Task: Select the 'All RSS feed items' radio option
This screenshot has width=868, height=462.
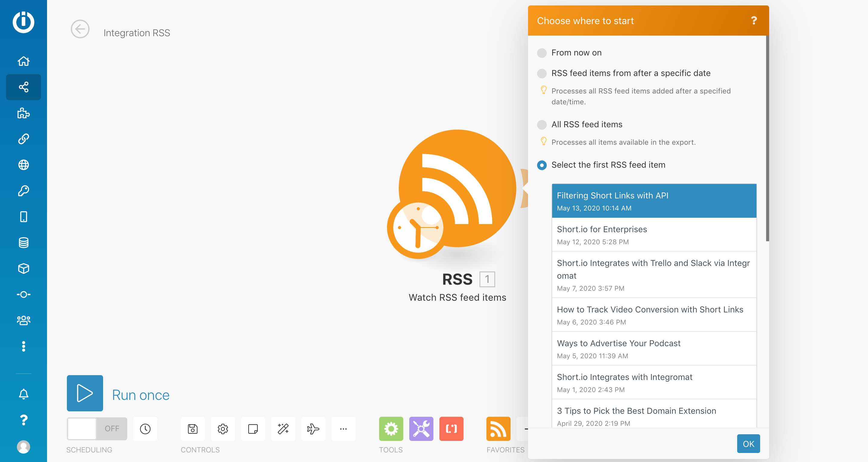Action: click(x=542, y=125)
